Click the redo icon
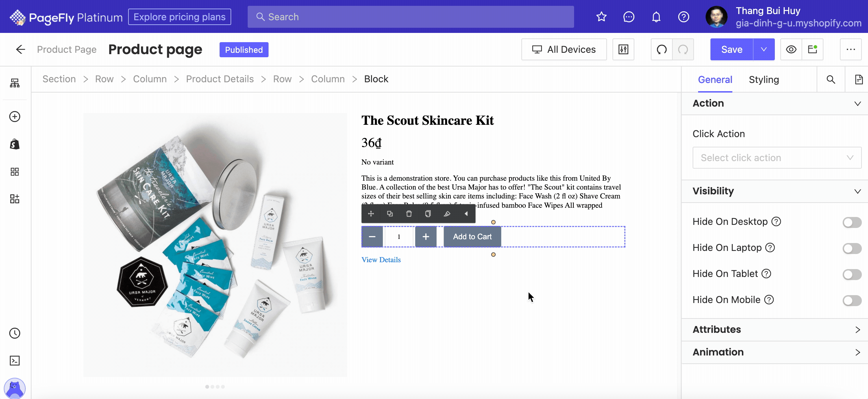Screen dimensions: 868x399 (683, 49)
